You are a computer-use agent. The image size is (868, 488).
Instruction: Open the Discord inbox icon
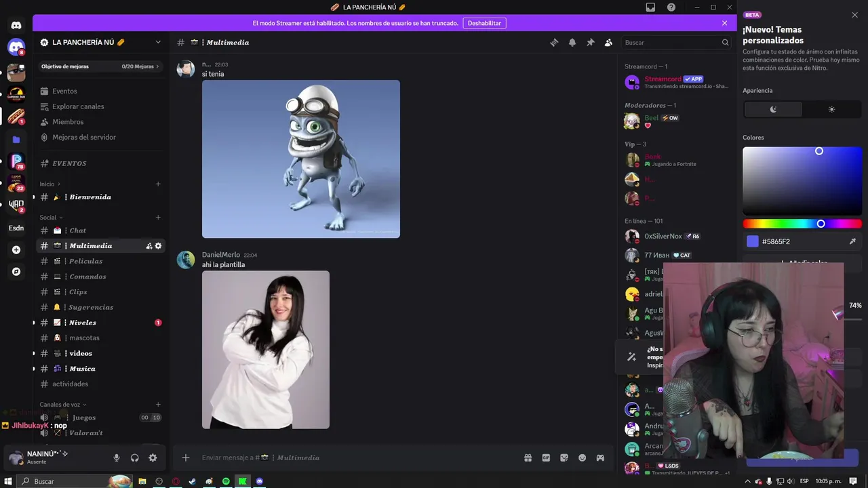pyautogui.click(x=650, y=7)
